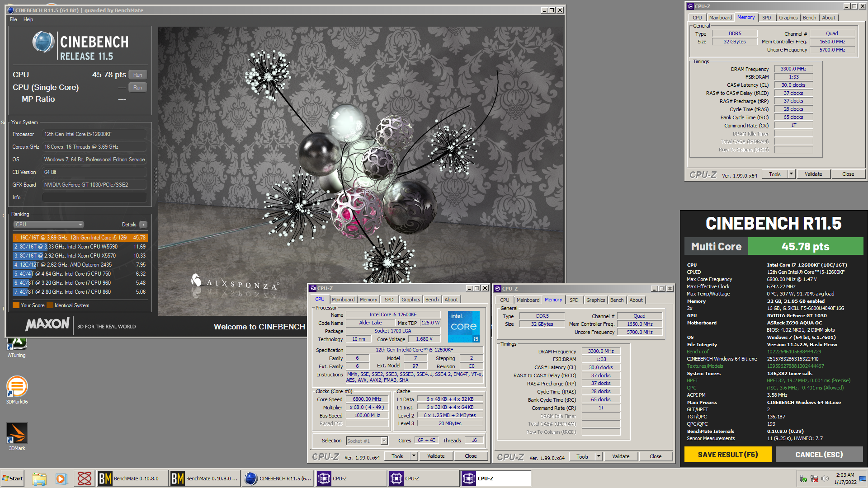Select ranking row Intel Core i7 CPU 960

80,283
